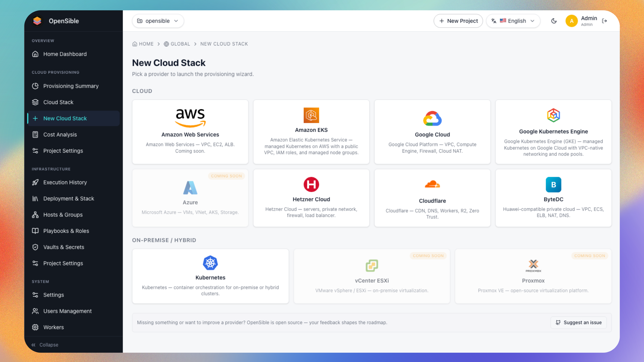Click the Playbooks & Roles book icon
Screen dimensions: 644x362
coord(35,231)
